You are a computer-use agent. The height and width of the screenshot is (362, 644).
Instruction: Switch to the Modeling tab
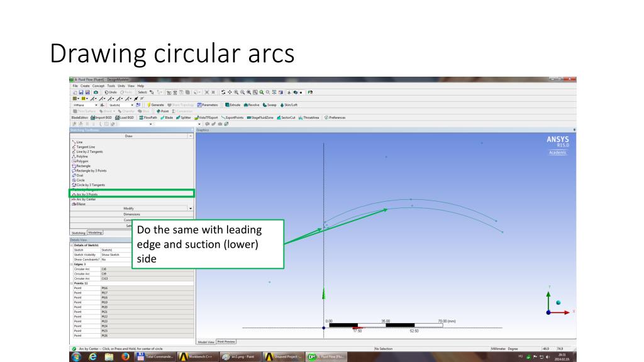pyautogui.click(x=95, y=233)
